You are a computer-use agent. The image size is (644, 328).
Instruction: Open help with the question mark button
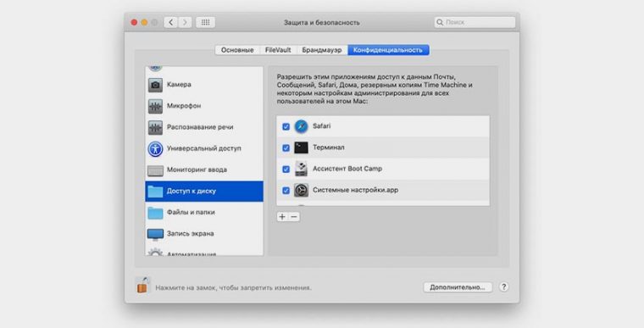[x=503, y=287]
